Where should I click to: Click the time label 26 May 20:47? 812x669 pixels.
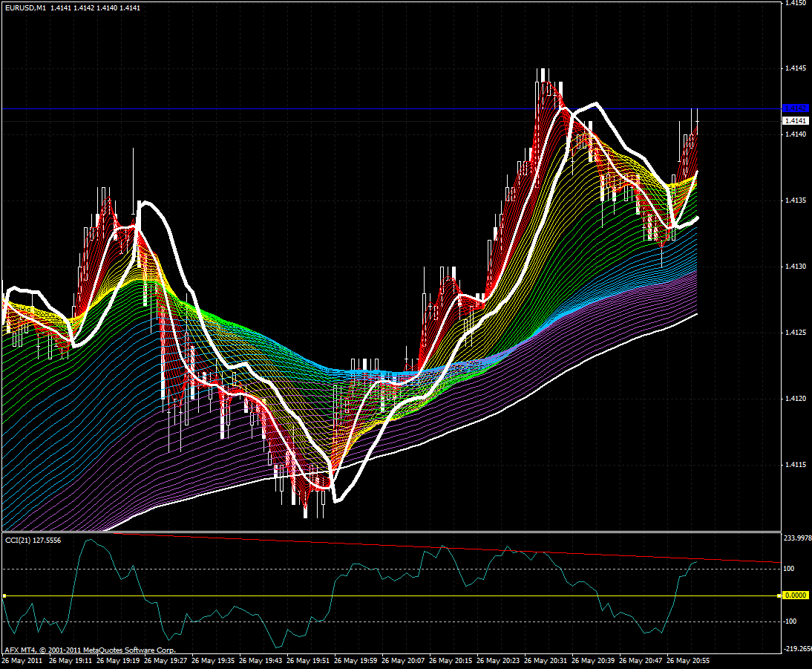coord(641,661)
